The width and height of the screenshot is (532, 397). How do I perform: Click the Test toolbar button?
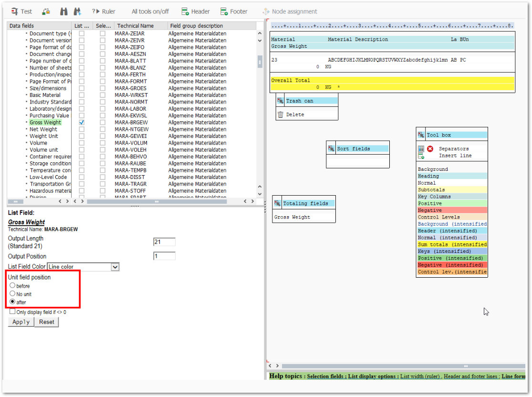[21, 11]
